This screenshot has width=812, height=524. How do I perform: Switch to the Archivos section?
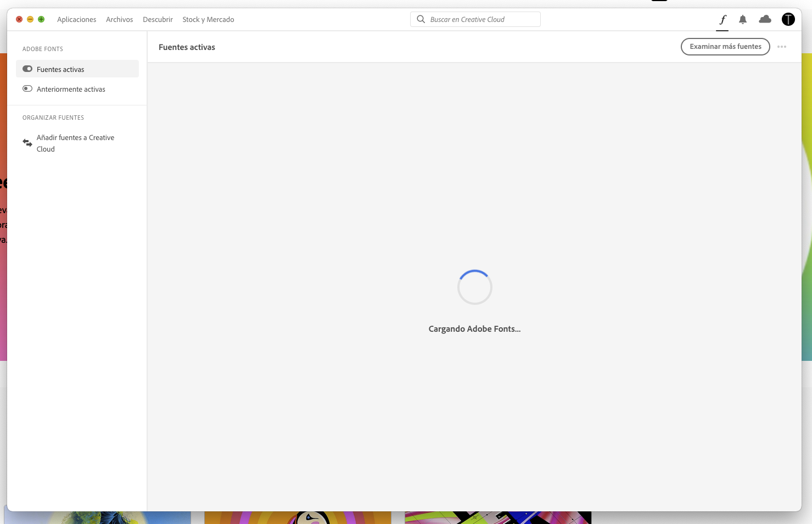pyautogui.click(x=119, y=19)
